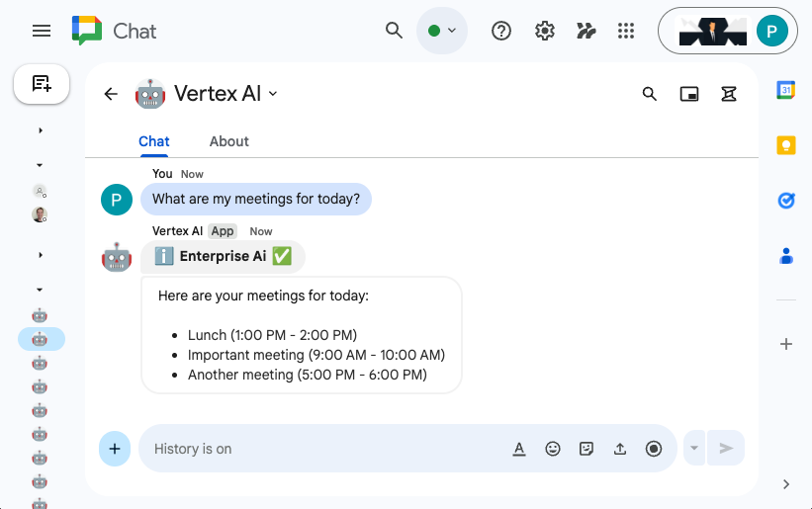Click the emoji picker icon

coord(553,449)
